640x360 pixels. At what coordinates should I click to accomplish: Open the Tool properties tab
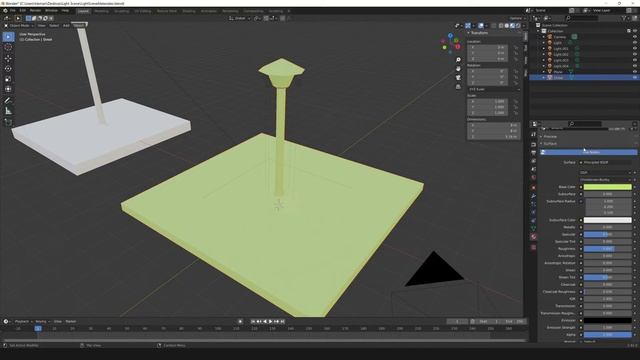tap(533, 134)
